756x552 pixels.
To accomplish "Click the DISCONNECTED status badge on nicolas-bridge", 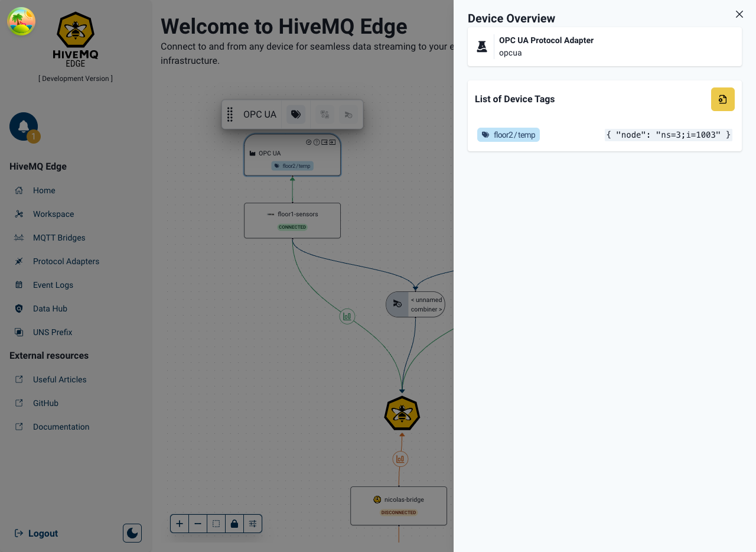I will [399, 512].
